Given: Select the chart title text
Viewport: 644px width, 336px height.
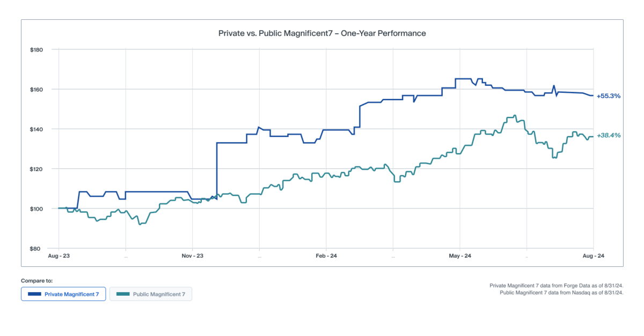Looking at the screenshot, I should (322, 33).
